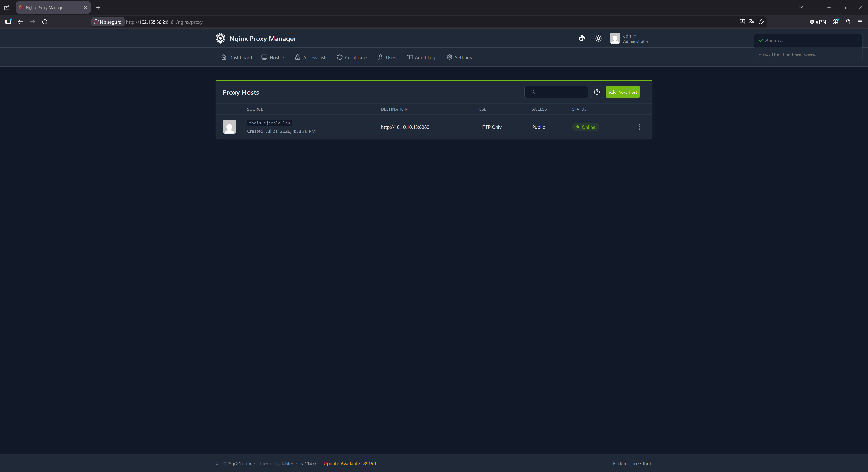This screenshot has height=472, width=868.
Task: Click the destination http://10.10.10.13:8080
Action: [x=405, y=127]
